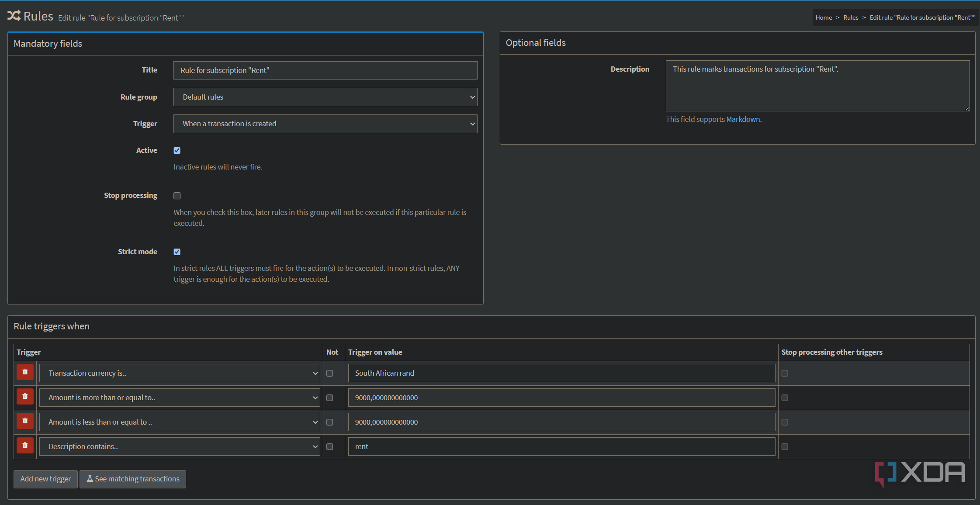
Task: Click into the rule Title field
Action: (325, 70)
